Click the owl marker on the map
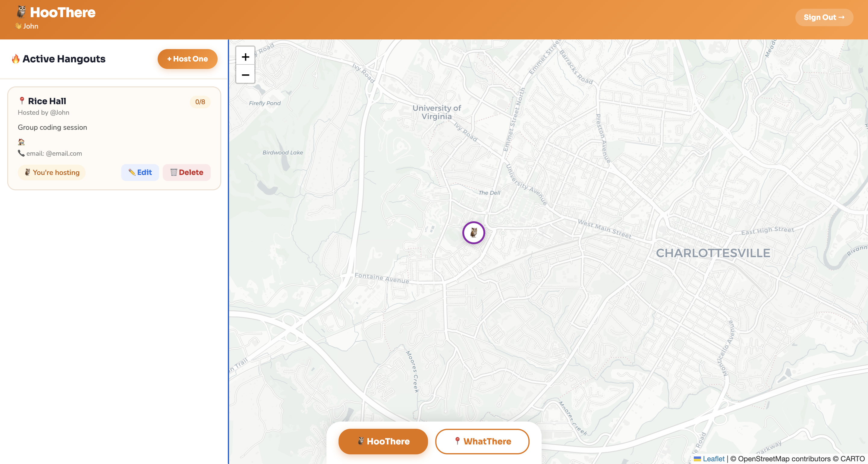Image resolution: width=868 pixels, height=464 pixels. [473, 233]
